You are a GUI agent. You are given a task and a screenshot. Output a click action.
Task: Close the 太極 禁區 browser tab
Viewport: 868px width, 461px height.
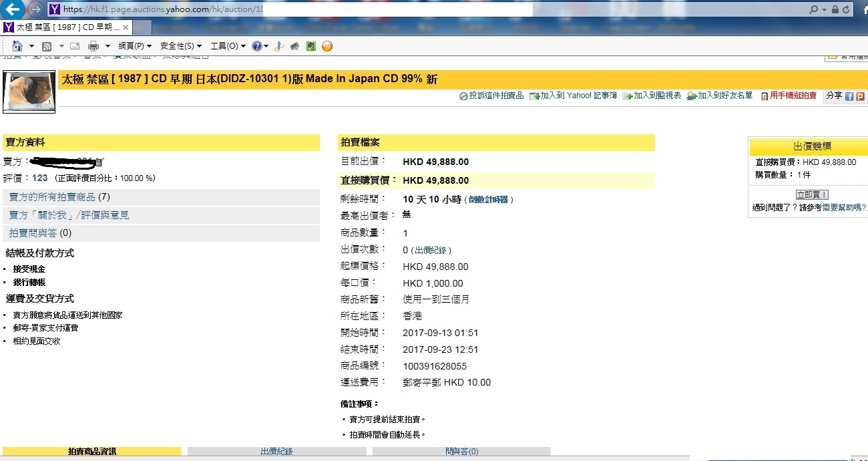(x=124, y=28)
